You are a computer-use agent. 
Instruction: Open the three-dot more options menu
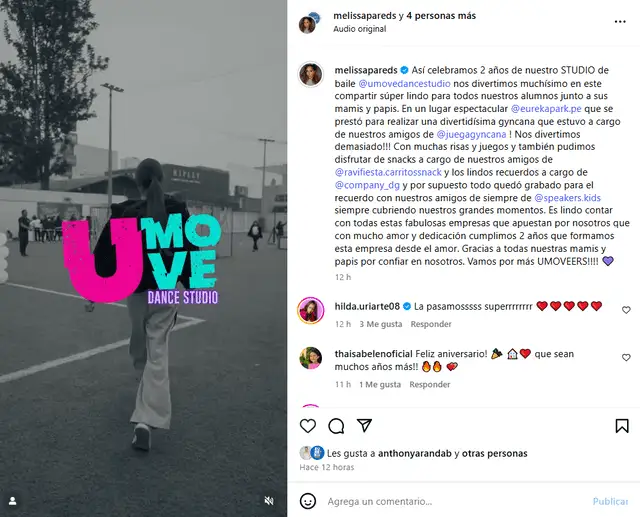(620, 22)
